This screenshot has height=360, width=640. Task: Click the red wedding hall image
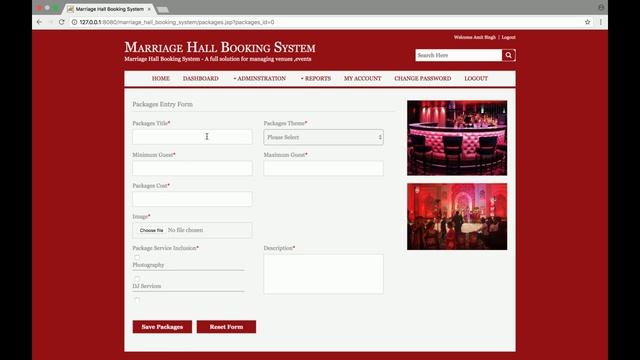point(457,216)
